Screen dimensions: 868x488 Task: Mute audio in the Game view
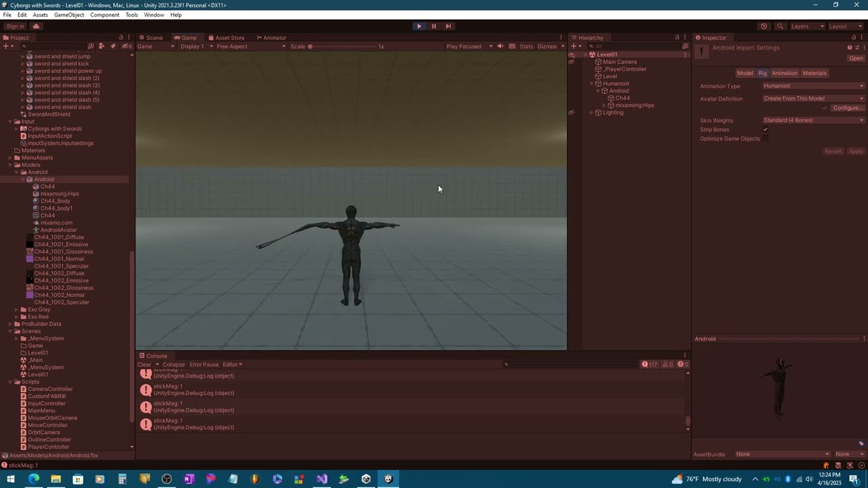pyautogui.click(x=500, y=46)
